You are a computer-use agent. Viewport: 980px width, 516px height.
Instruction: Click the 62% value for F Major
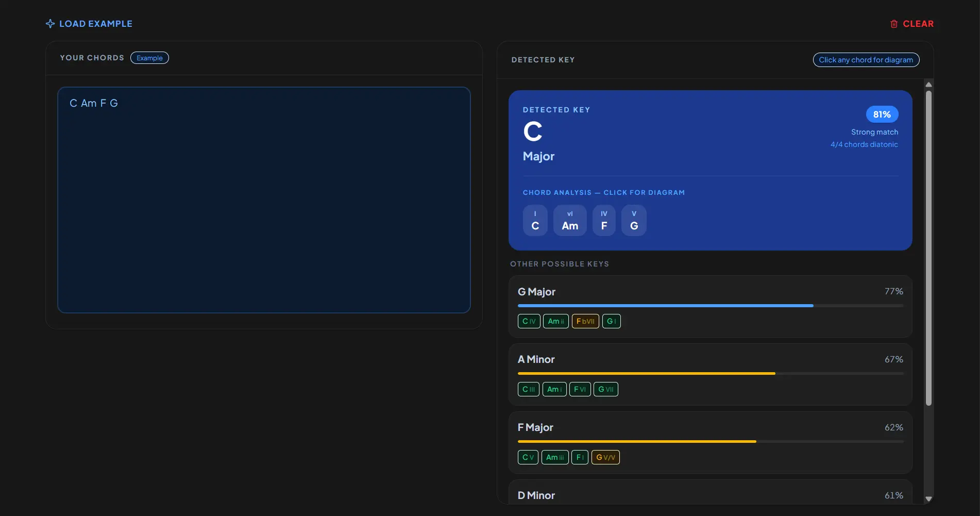click(893, 427)
